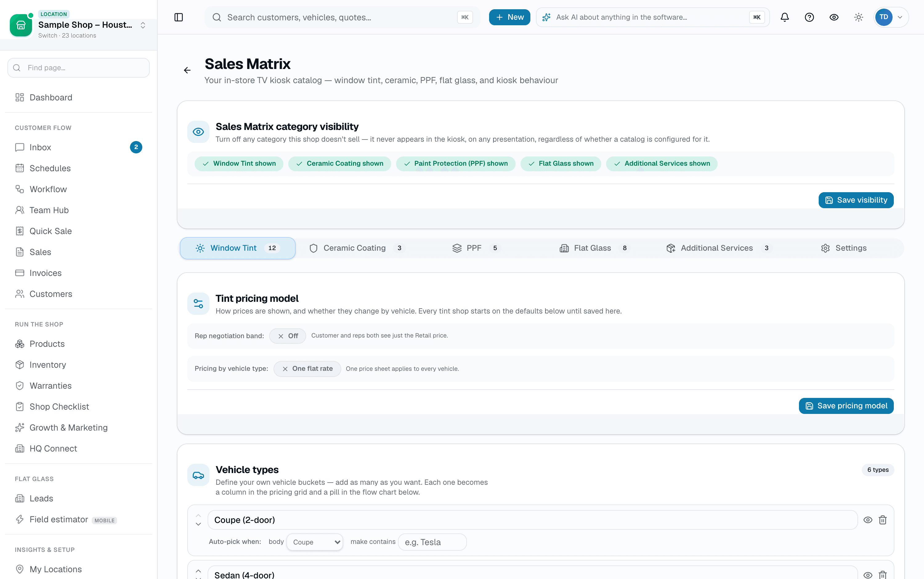Click the global search field
Image resolution: width=924 pixels, height=579 pixels.
click(x=342, y=17)
